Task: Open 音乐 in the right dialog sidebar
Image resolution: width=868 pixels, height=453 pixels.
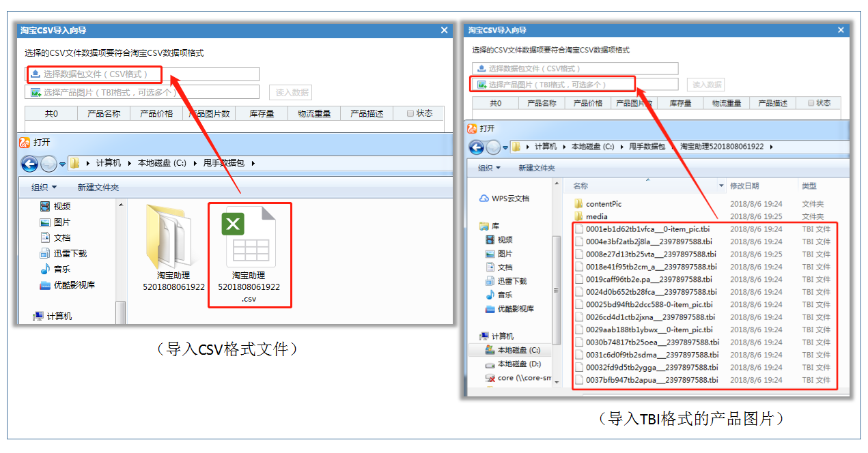Action: [499, 294]
